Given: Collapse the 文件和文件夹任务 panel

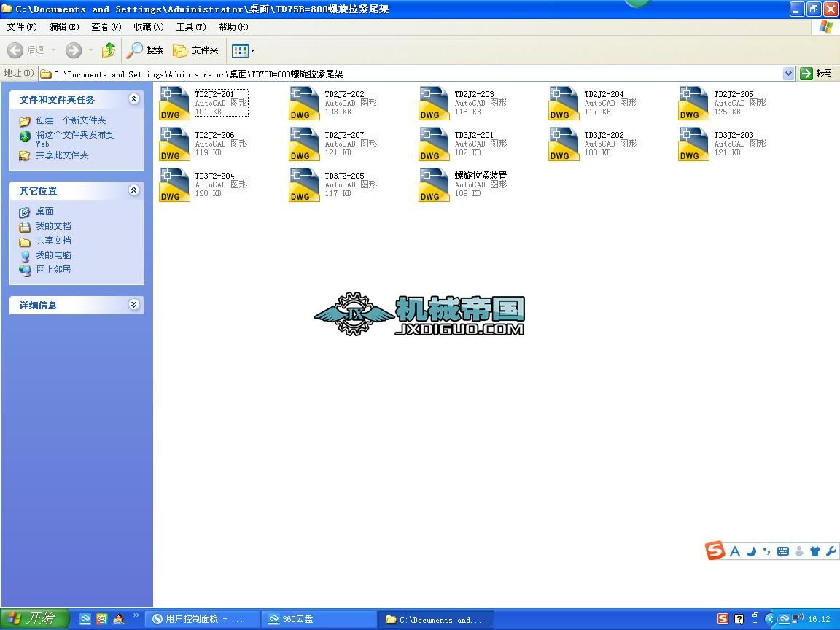Looking at the screenshot, I should (134, 99).
